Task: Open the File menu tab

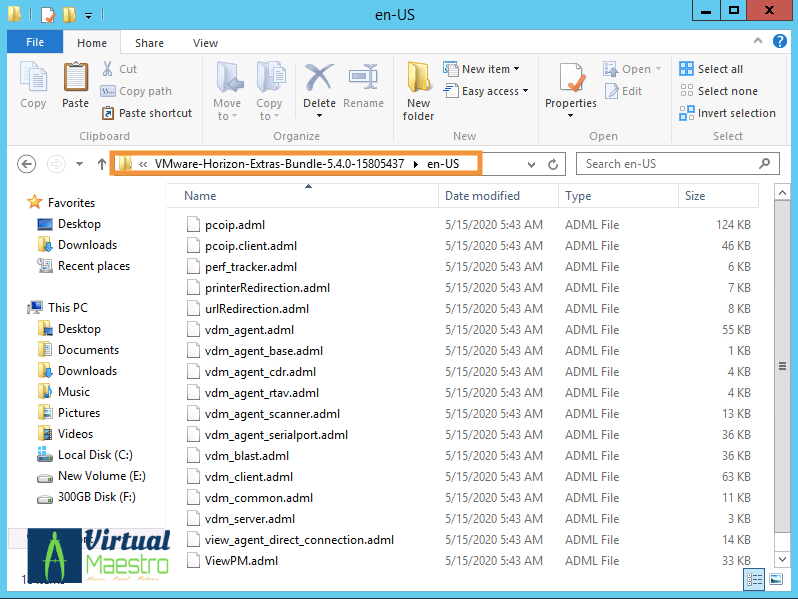Action: [35, 43]
